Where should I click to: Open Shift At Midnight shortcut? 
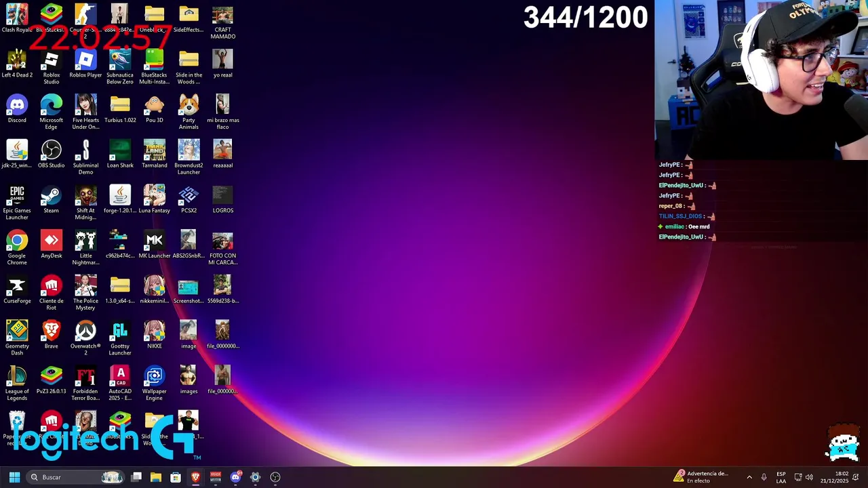(85, 203)
